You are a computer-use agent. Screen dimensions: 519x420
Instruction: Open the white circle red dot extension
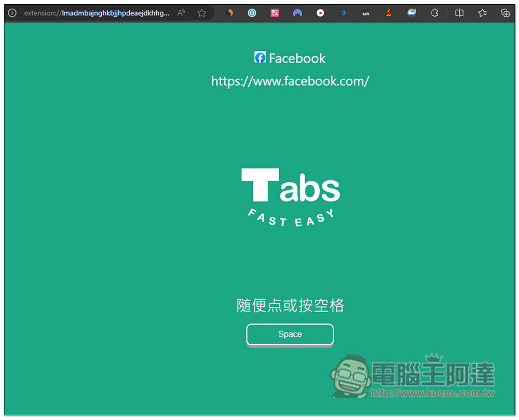pyautogui.click(x=320, y=13)
